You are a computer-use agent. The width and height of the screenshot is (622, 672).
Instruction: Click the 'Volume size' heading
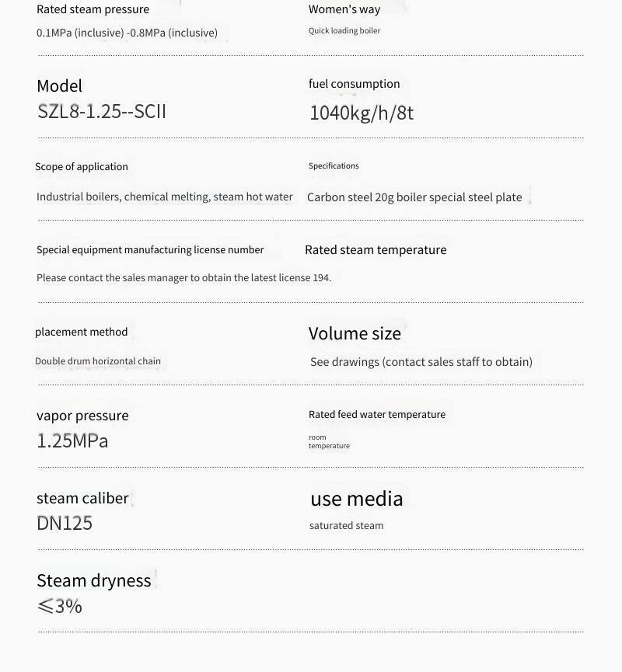(355, 333)
